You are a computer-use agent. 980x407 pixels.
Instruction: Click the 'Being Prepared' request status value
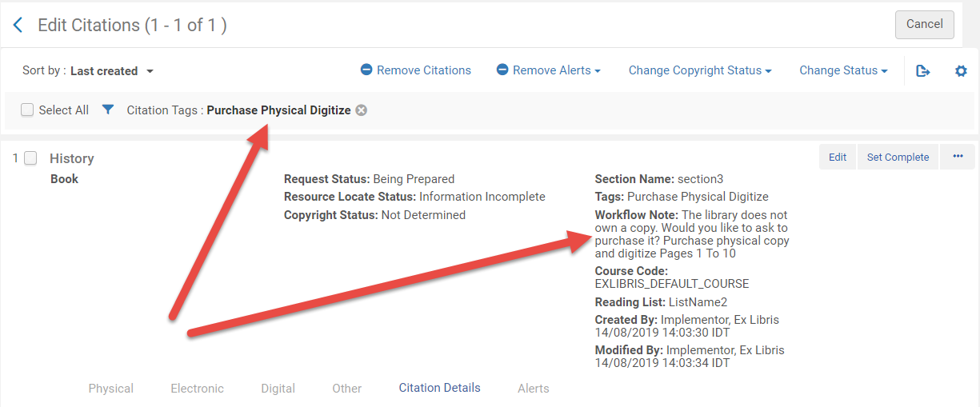click(x=414, y=179)
